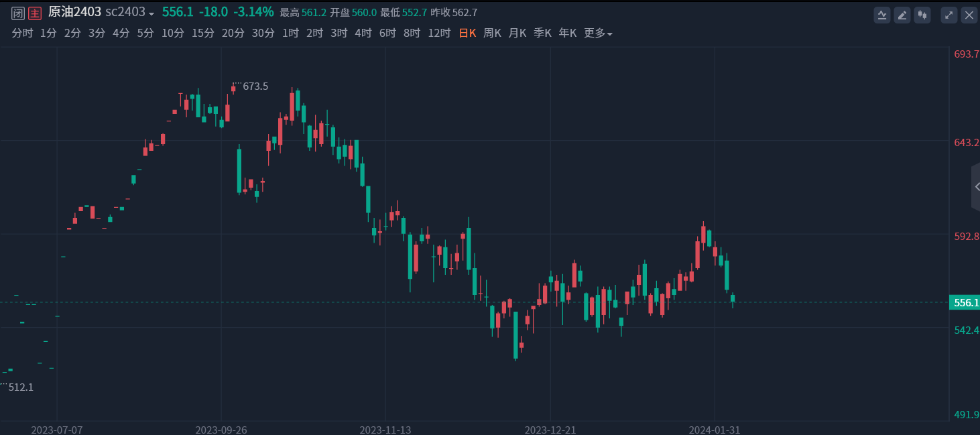The image size is (980, 435).
Task: Click the 2023-11-13 date on time axis
Action: click(x=385, y=429)
